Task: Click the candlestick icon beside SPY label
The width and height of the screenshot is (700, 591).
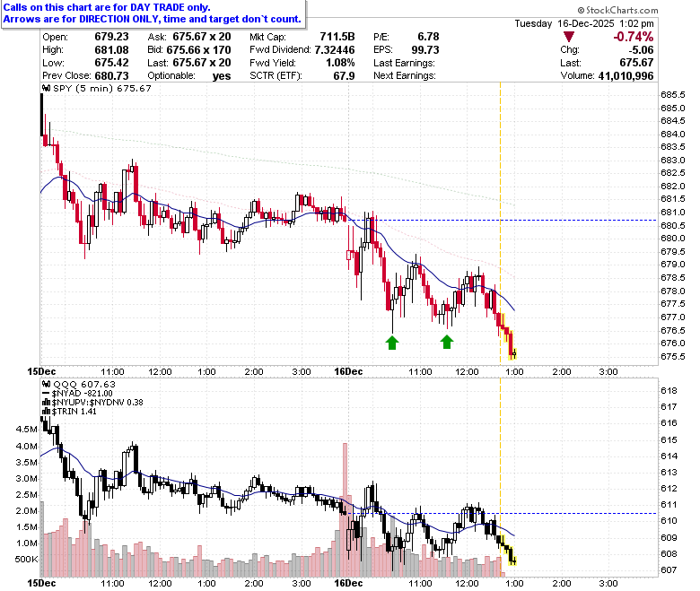Action: pos(47,88)
